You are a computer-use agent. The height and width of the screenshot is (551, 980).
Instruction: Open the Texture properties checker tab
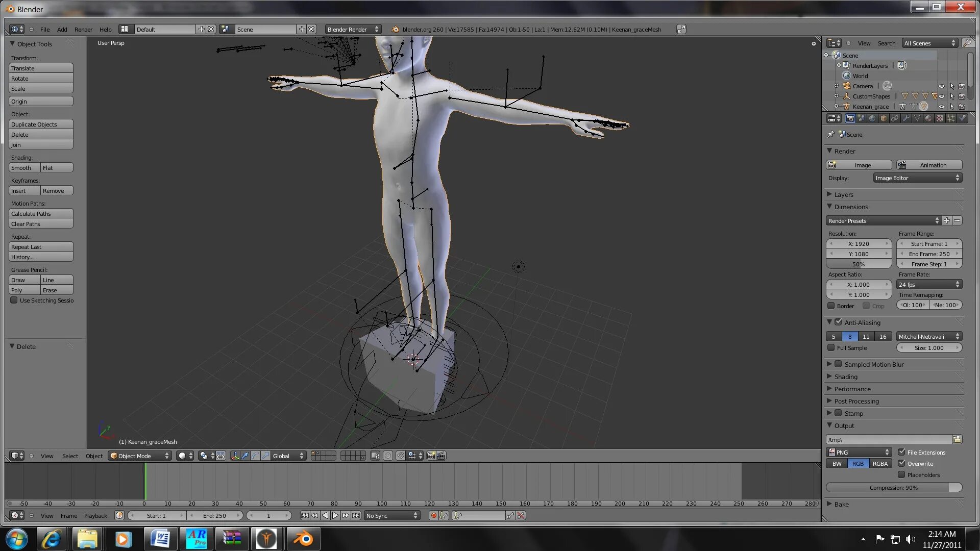[940, 118]
